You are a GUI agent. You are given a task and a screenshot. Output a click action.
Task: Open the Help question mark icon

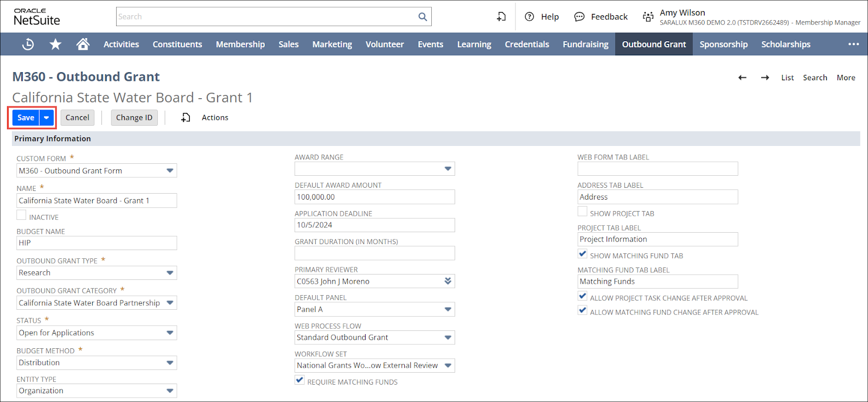(x=529, y=17)
